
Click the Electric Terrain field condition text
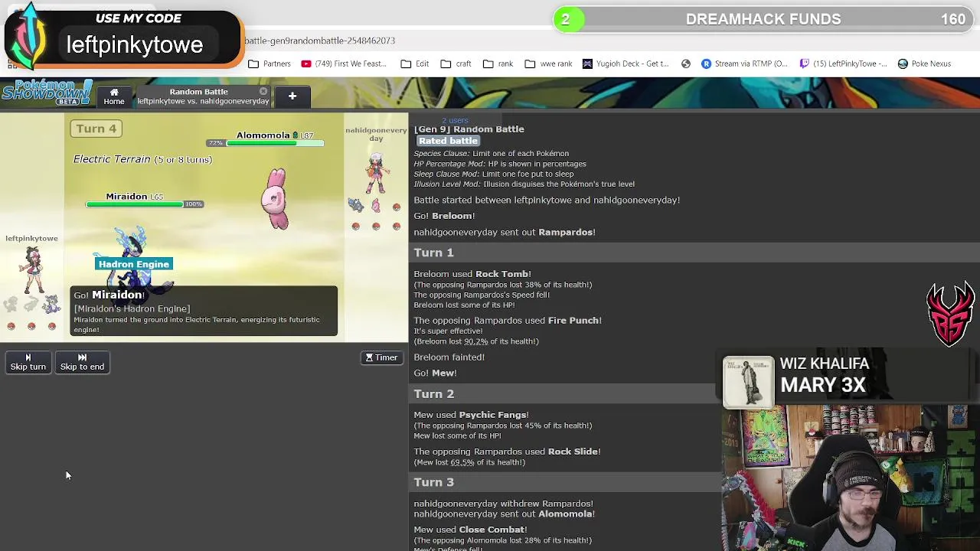point(142,159)
